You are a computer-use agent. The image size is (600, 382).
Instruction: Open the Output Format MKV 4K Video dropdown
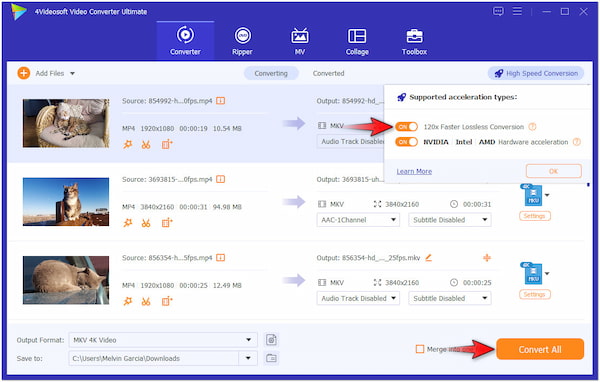click(163, 340)
